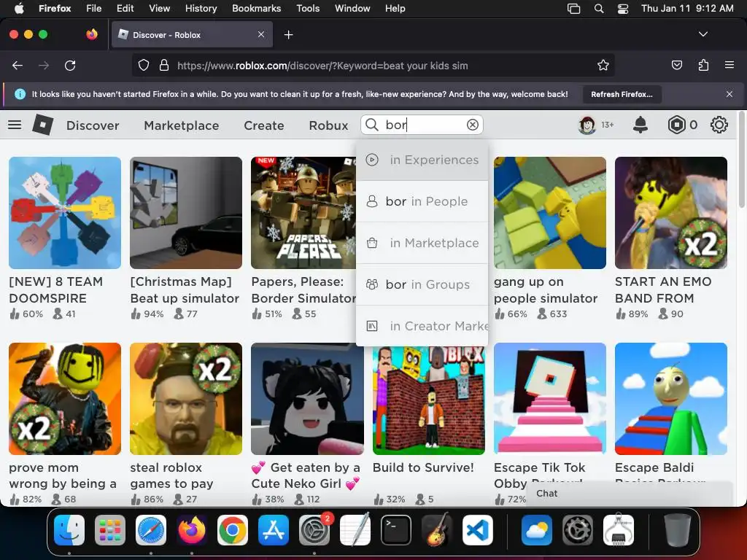
Task: Open START AN EMO BAND thumbnail
Action: click(x=671, y=213)
